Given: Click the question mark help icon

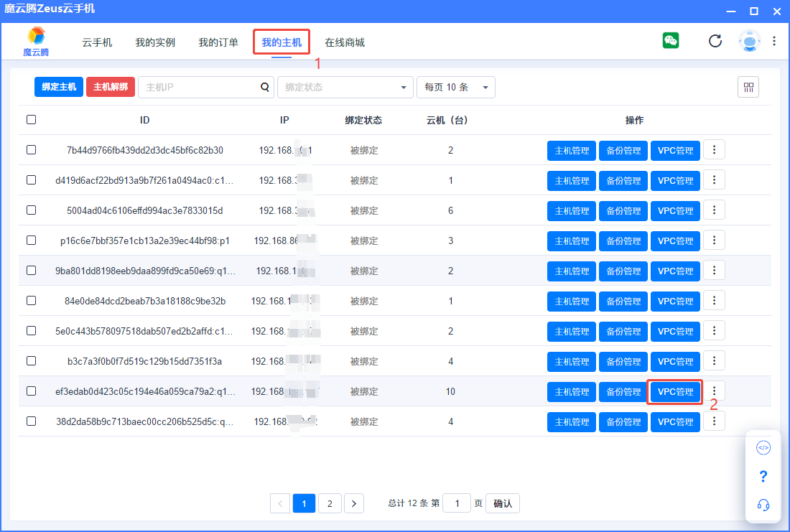Looking at the screenshot, I should 763,477.
